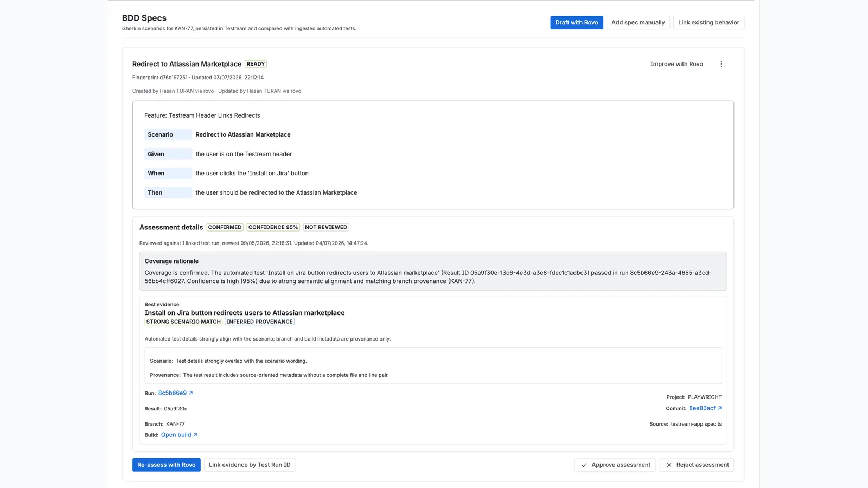Click the Assessment details heading
The height and width of the screenshot is (488, 868).
171,227
